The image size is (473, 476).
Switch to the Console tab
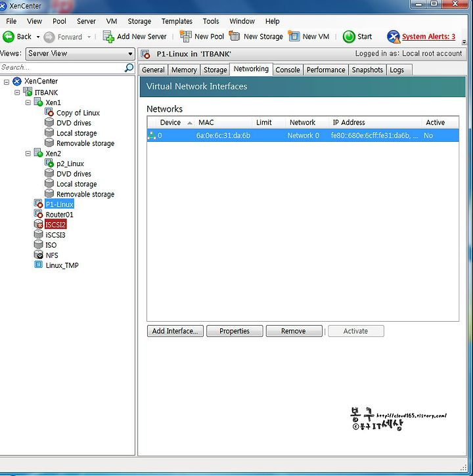click(288, 70)
